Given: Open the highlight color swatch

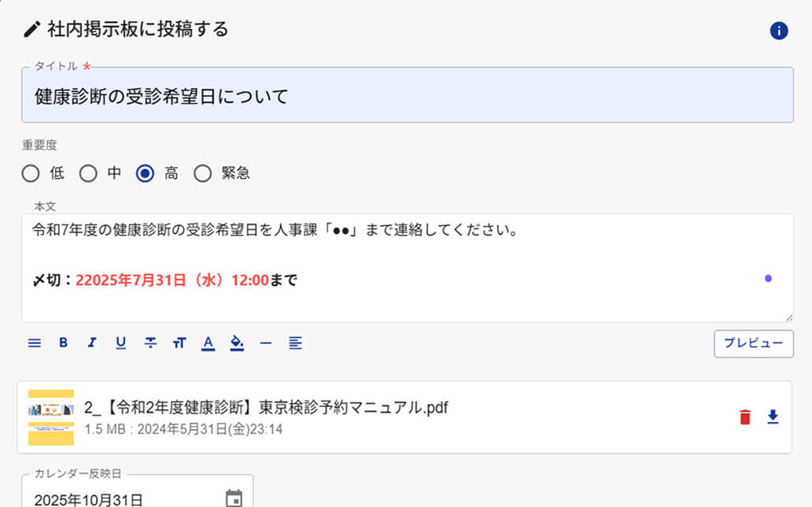Looking at the screenshot, I should pos(237,342).
